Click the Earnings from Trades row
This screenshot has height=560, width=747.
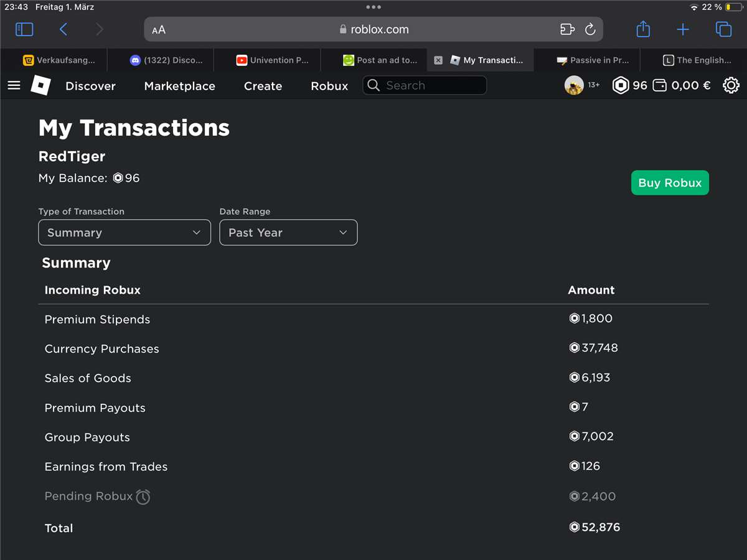coord(374,466)
